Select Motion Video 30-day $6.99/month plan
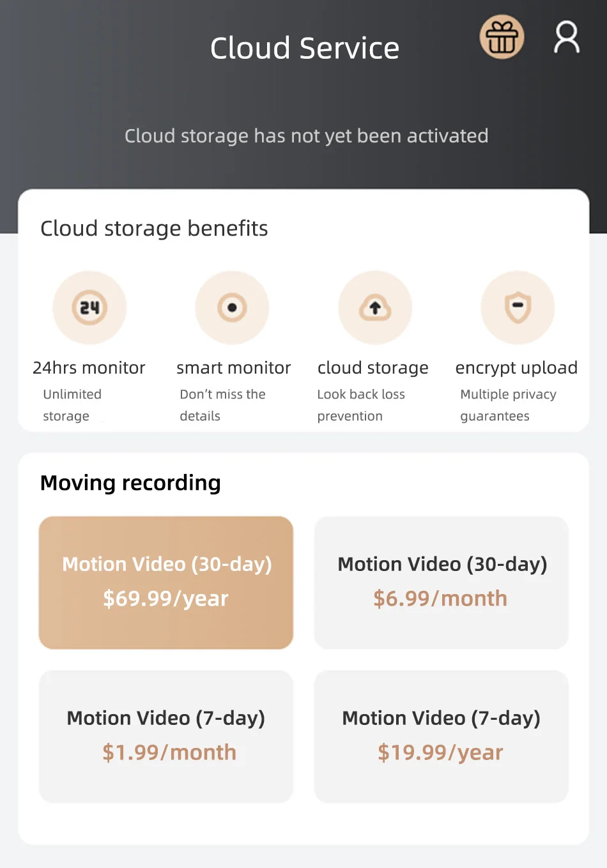The height and width of the screenshot is (868, 607). click(x=442, y=582)
